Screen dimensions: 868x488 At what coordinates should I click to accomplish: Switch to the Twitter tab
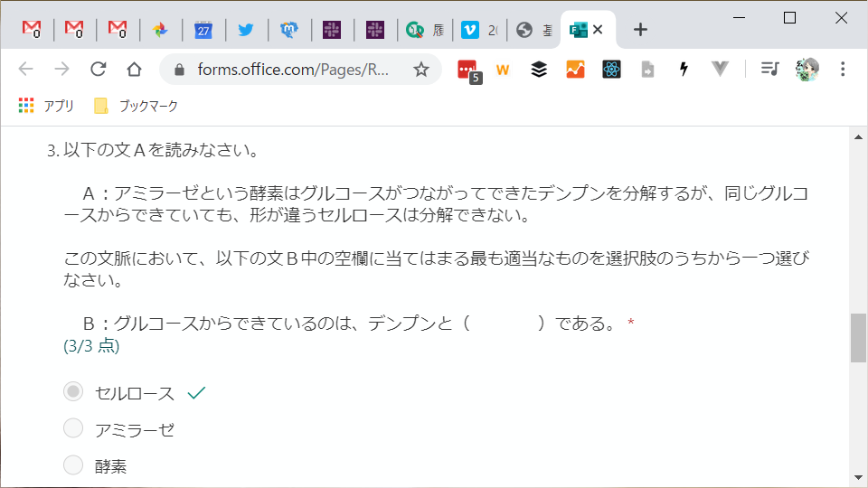coord(245,30)
